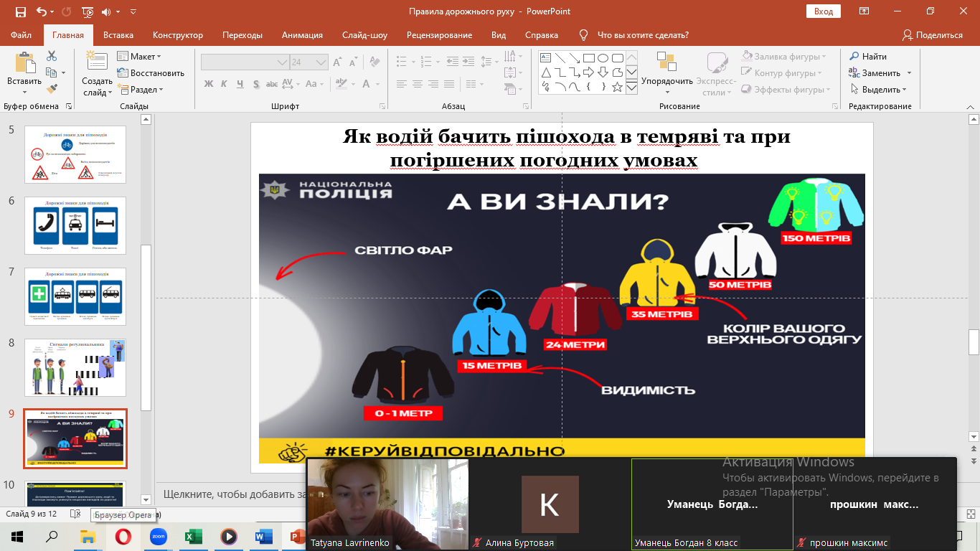Click the Восстановить reset slide button
980x551 pixels.
click(151, 72)
